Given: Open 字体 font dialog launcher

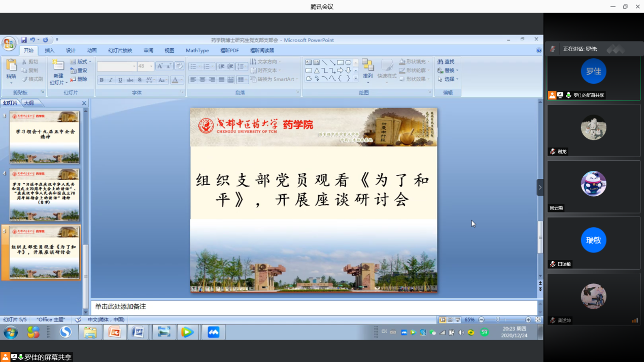Looking at the screenshot, I should [182, 92].
